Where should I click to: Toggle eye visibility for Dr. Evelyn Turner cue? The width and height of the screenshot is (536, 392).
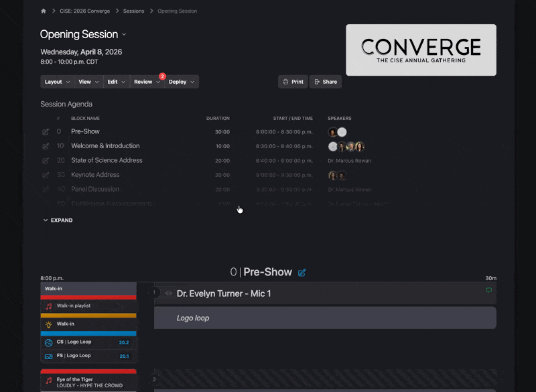(169, 293)
